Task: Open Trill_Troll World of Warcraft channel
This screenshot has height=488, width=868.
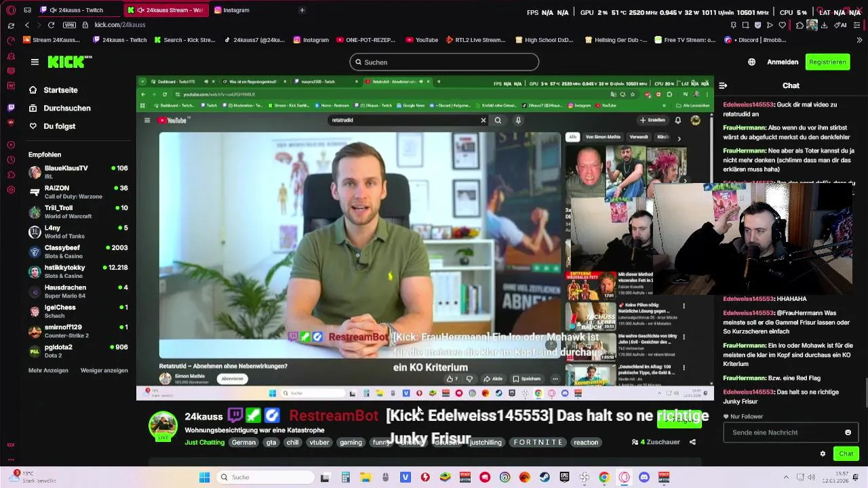Action: pyautogui.click(x=78, y=212)
